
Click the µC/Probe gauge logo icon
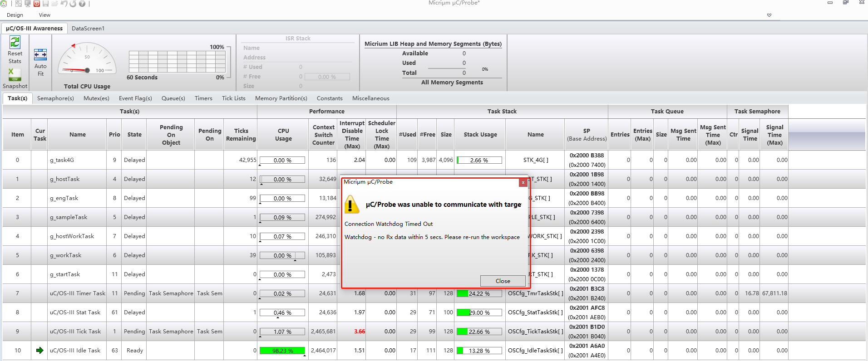pos(4,4)
